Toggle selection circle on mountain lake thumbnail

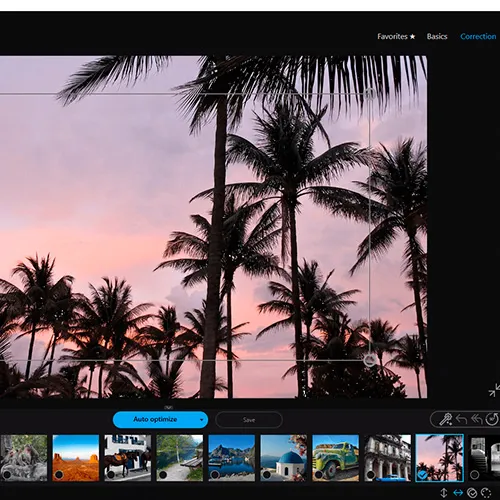tap(215, 474)
